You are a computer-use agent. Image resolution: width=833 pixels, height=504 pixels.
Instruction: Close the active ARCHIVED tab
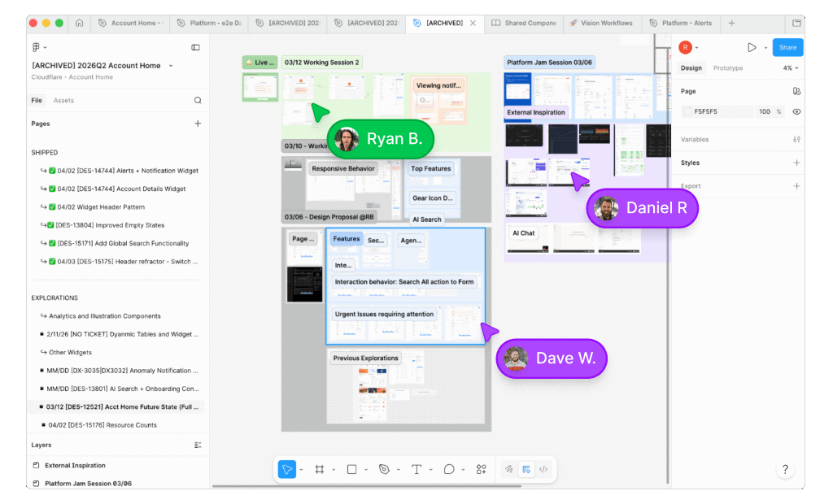pos(473,23)
